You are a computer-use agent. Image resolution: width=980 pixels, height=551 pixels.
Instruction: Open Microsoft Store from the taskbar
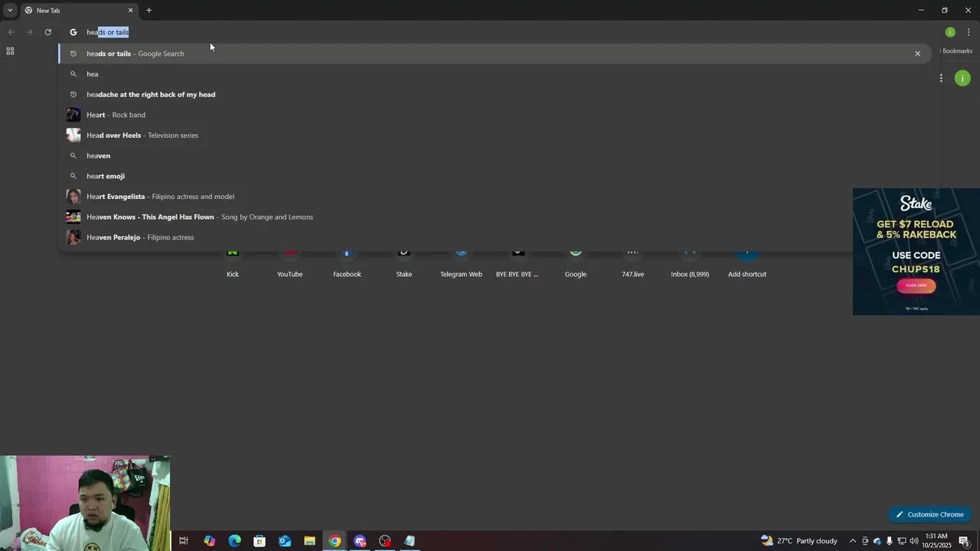coord(260,541)
